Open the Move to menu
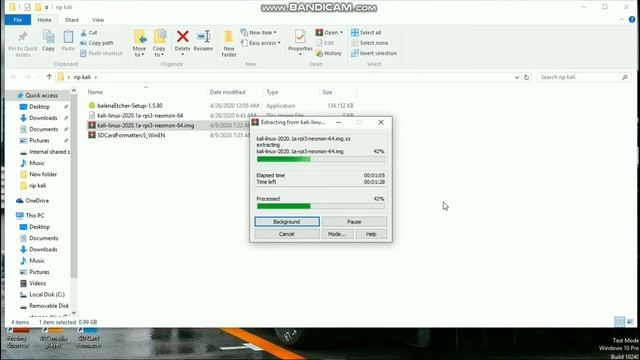Screen dimensions: 640x360 pyautogui.click(x=140, y=43)
